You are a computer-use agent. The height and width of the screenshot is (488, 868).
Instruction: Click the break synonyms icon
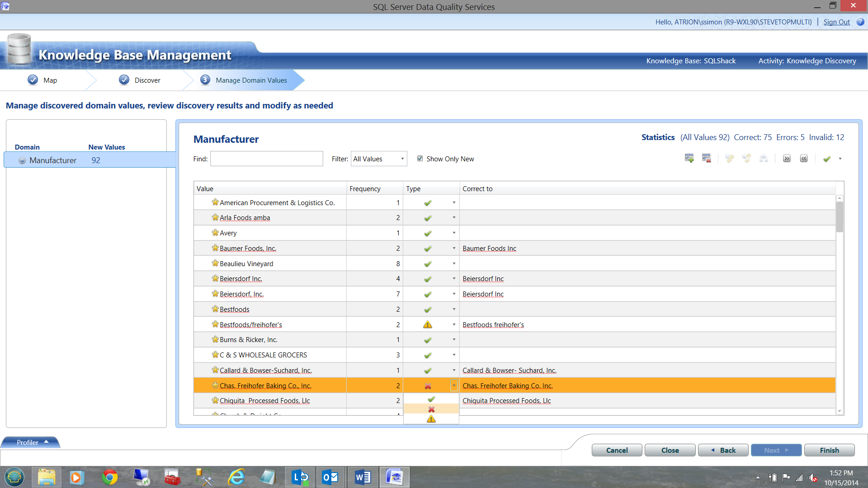pos(746,159)
